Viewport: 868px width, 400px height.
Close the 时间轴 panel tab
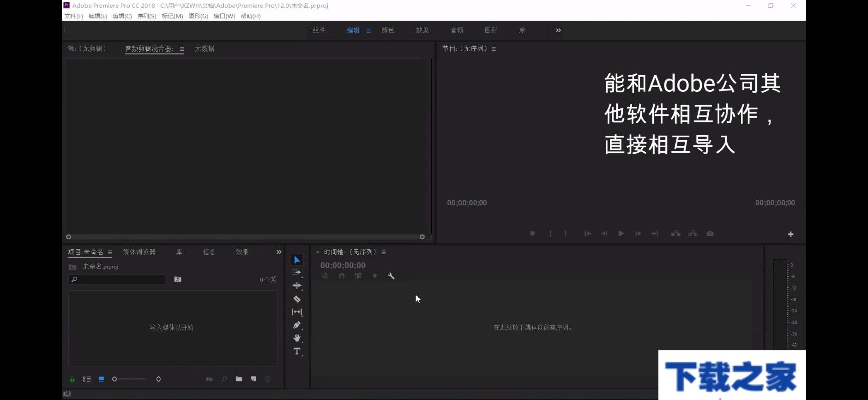pyautogui.click(x=318, y=252)
